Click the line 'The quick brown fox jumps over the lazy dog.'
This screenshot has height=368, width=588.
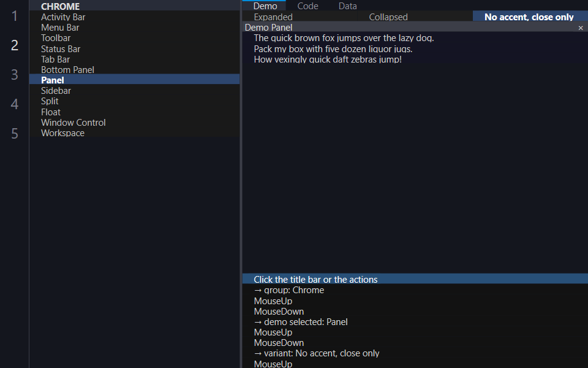coord(344,38)
